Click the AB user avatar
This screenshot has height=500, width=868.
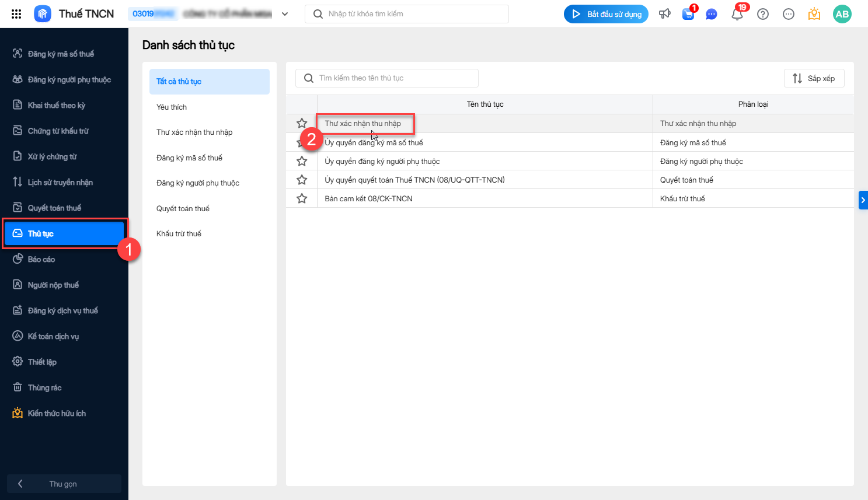tap(842, 14)
